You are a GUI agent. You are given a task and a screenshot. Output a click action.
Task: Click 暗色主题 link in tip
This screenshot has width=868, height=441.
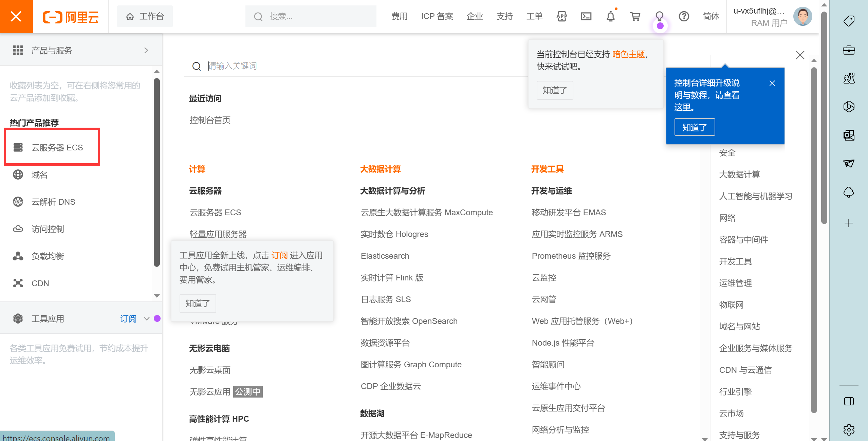click(x=628, y=54)
